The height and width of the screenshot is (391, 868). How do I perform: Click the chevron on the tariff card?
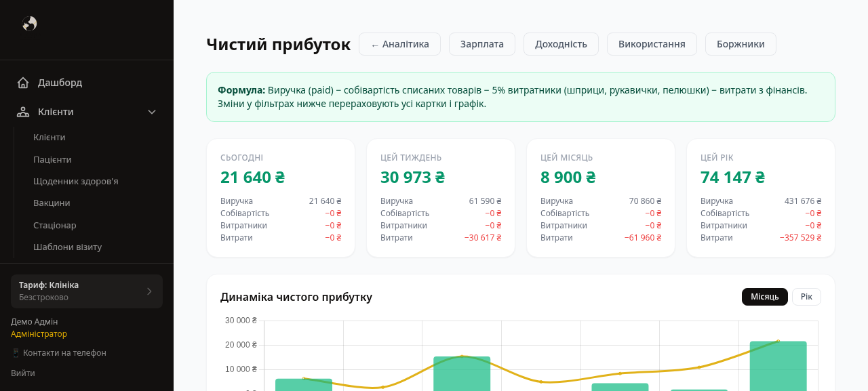149,291
